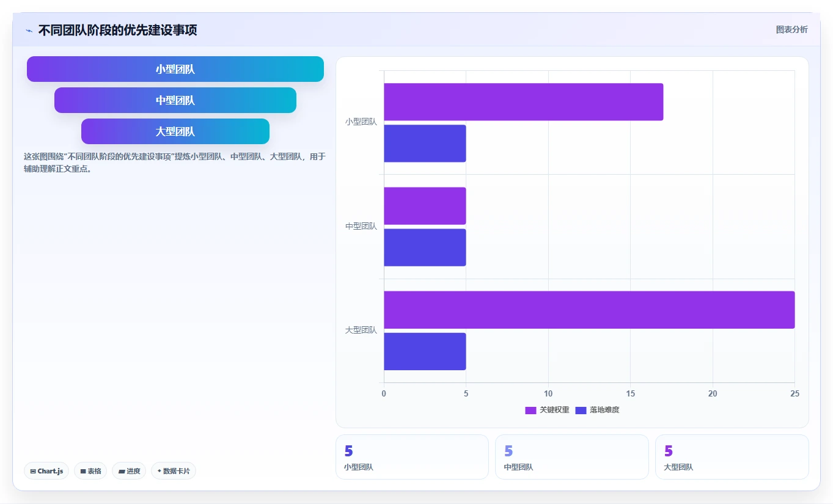Select the 小型团队 funnel stage bar
This screenshot has width=833, height=504.
click(x=175, y=69)
